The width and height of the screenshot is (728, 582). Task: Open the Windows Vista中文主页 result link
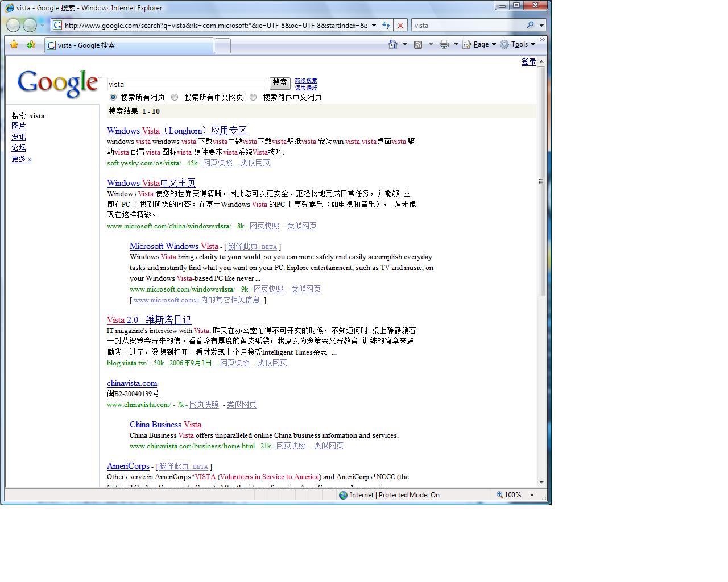151,183
